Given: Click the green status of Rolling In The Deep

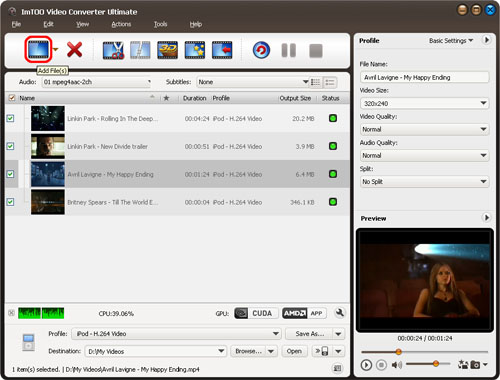Looking at the screenshot, I should pyautogui.click(x=333, y=118).
